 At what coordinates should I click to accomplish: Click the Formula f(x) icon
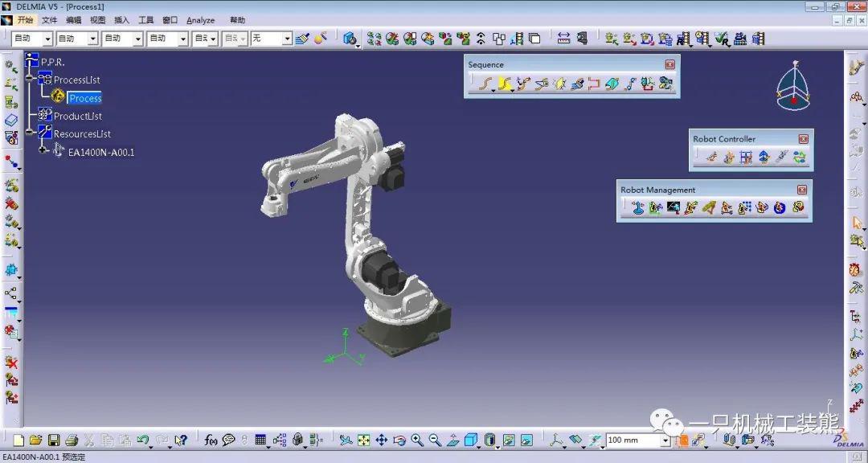click(x=211, y=440)
